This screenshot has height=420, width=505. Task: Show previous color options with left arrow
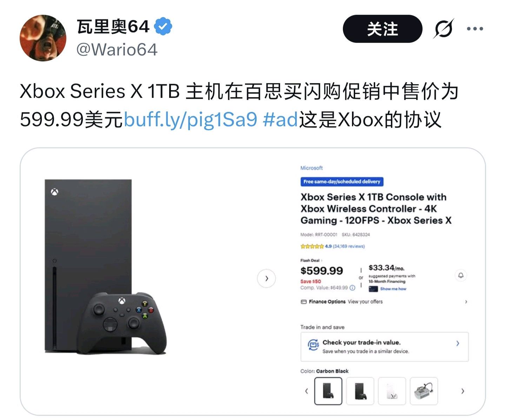(306, 391)
